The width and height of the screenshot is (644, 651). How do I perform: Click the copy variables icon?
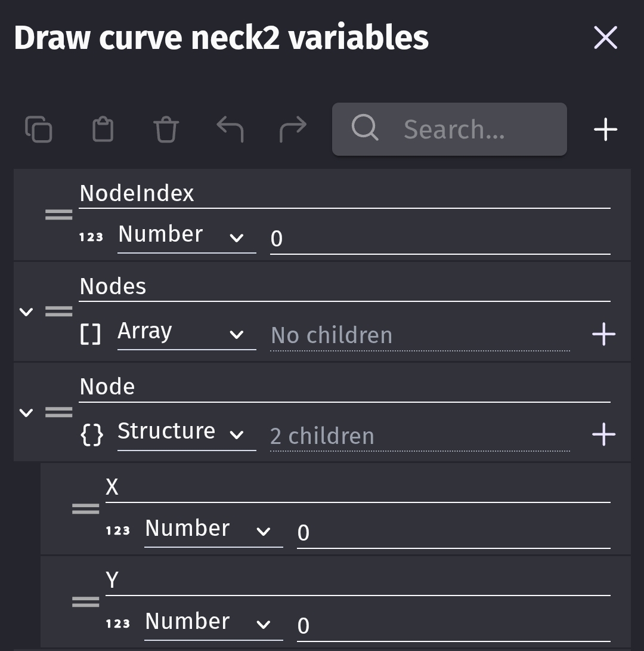click(39, 129)
